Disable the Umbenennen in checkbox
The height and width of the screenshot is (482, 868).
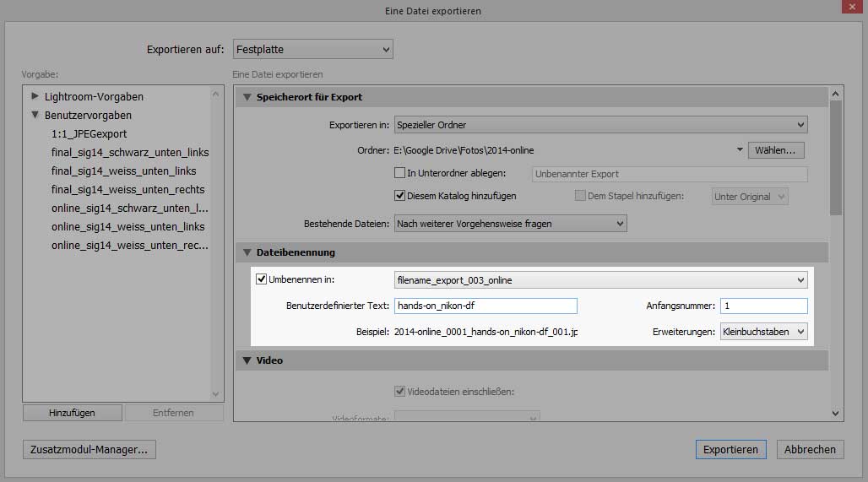click(262, 279)
